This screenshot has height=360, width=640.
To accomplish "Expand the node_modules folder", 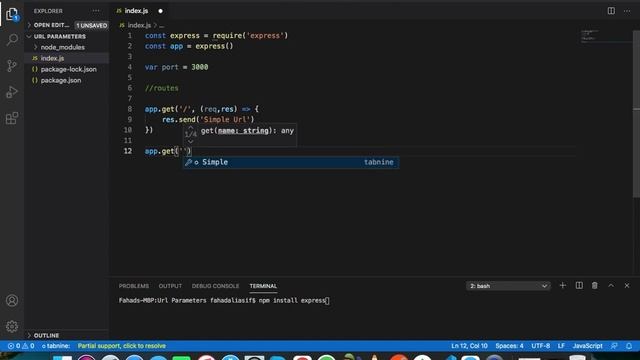I will (x=62, y=47).
